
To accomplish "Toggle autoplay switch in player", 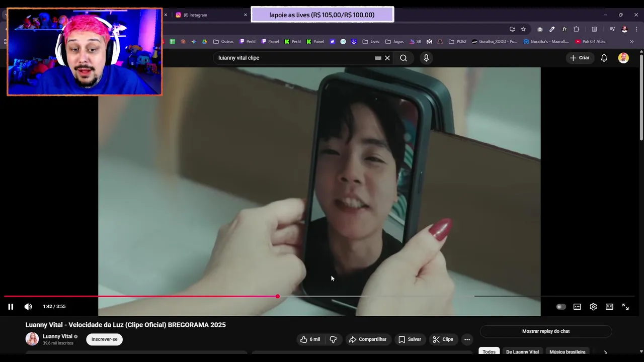I will [560, 307].
